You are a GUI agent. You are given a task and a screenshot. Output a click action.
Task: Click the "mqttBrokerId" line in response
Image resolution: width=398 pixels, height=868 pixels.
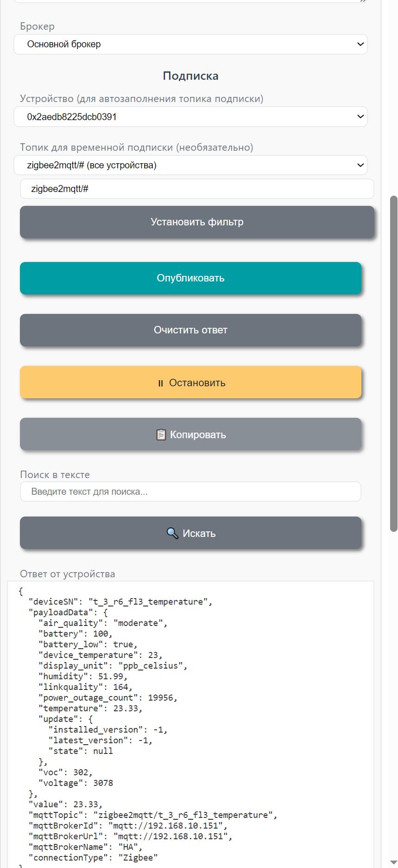(128, 826)
